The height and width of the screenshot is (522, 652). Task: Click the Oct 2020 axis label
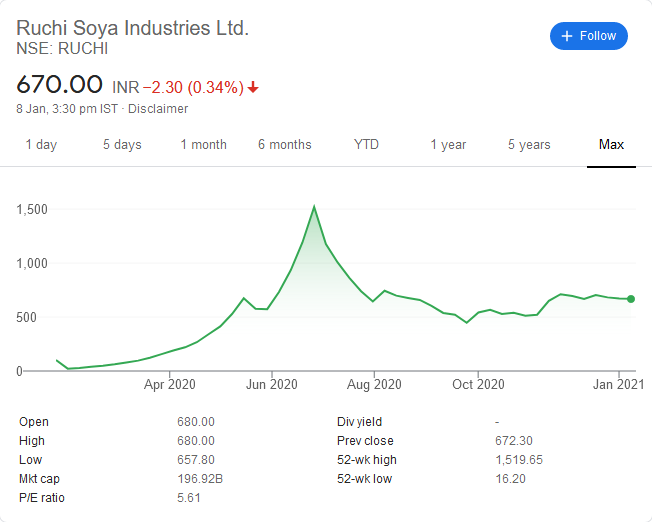coord(478,384)
